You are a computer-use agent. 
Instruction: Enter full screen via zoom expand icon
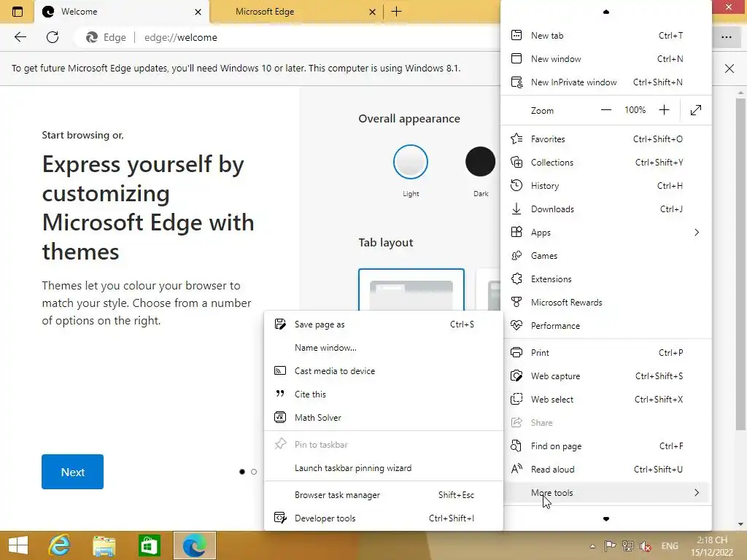click(x=695, y=110)
